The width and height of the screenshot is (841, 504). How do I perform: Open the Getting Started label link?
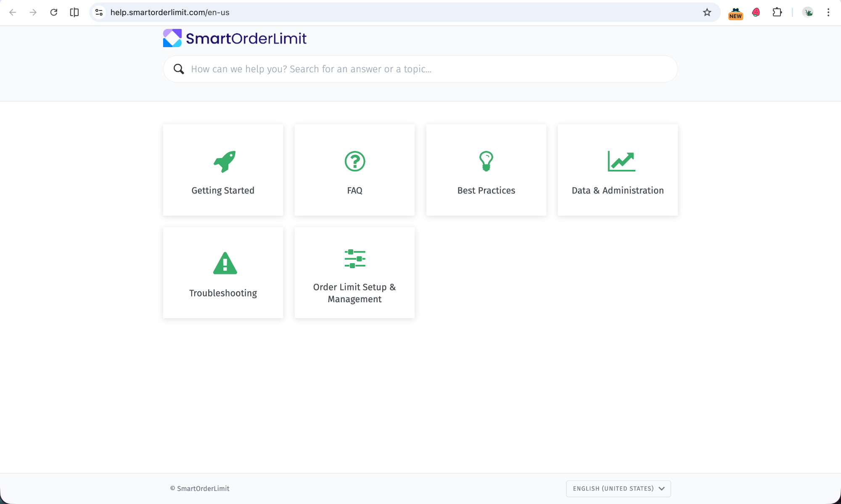point(223,190)
